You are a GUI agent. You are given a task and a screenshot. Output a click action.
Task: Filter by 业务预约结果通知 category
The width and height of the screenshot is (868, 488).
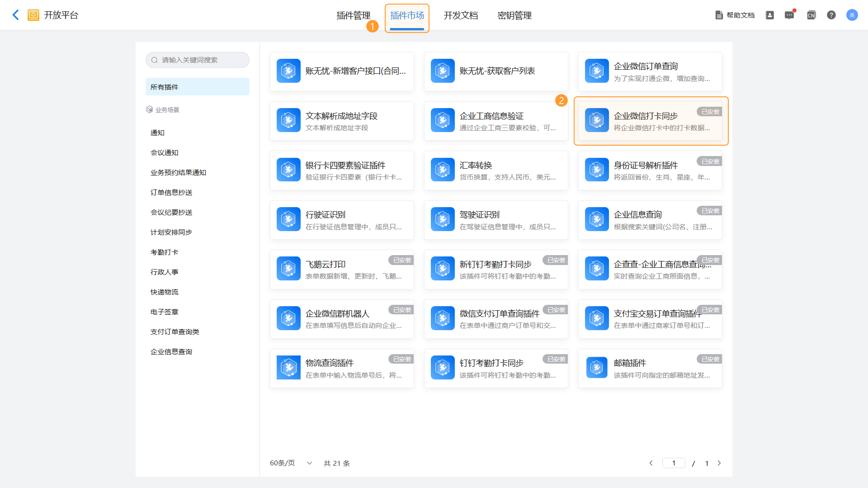click(x=178, y=173)
